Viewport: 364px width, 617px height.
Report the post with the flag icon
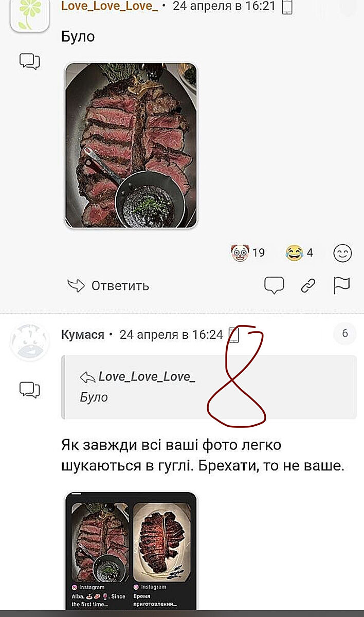[341, 285]
